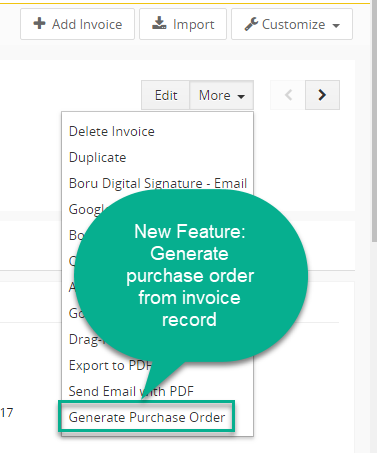Select Boru Digital Signature - Email
The height and width of the screenshot is (453, 377).
tap(158, 183)
